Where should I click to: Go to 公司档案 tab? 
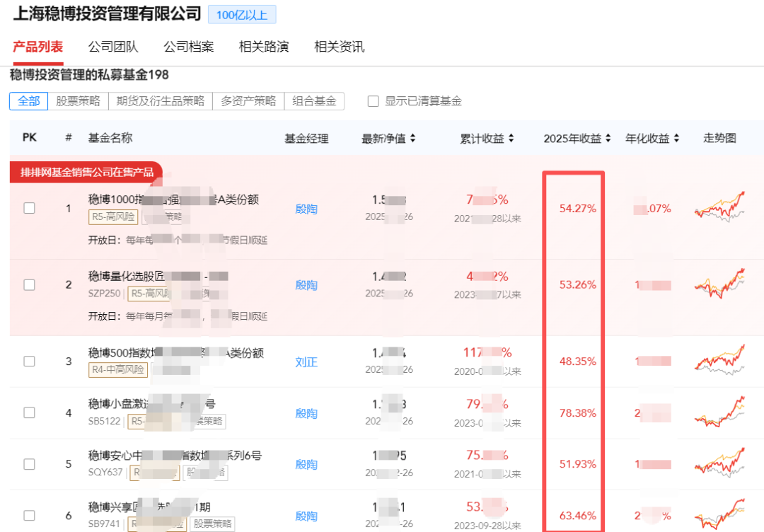pyautogui.click(x=189, y=47)
